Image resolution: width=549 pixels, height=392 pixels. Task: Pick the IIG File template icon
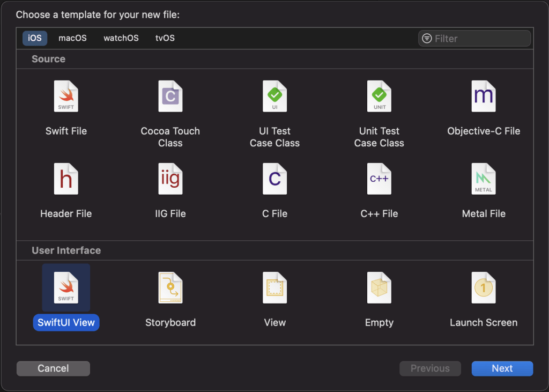(x=170, y=179)
